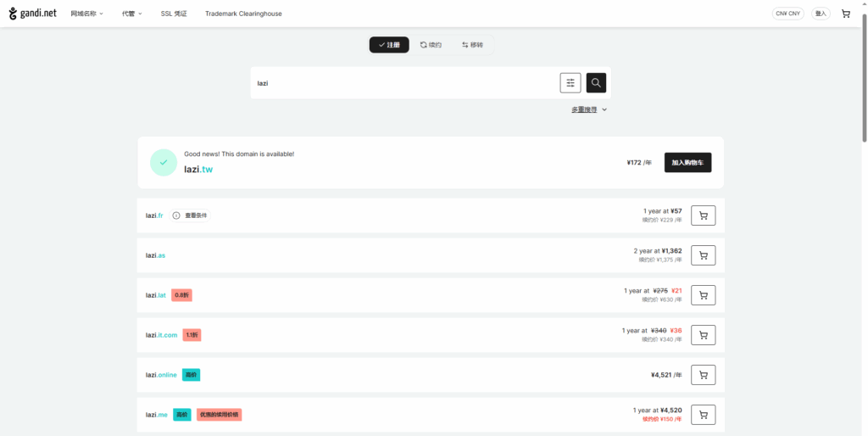Switch to the 移转 tab
Viewport: 868px width, 436px height.
pyautogui.click(x=472, y=45)
